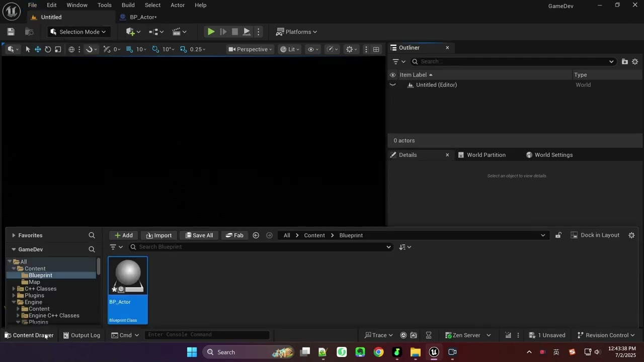Click the save current level icon
Image resolution: width=644 pixels, height=362 pixels.
(11, 32)
